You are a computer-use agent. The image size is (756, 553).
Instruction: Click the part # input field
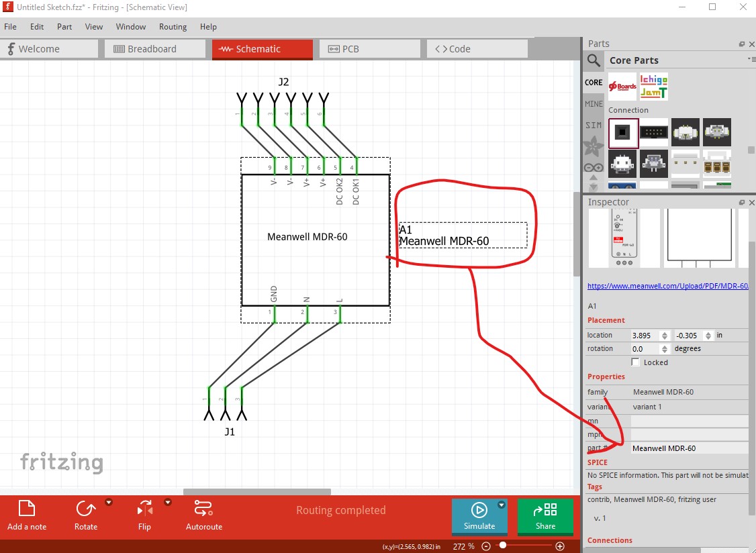coord(689,448)
